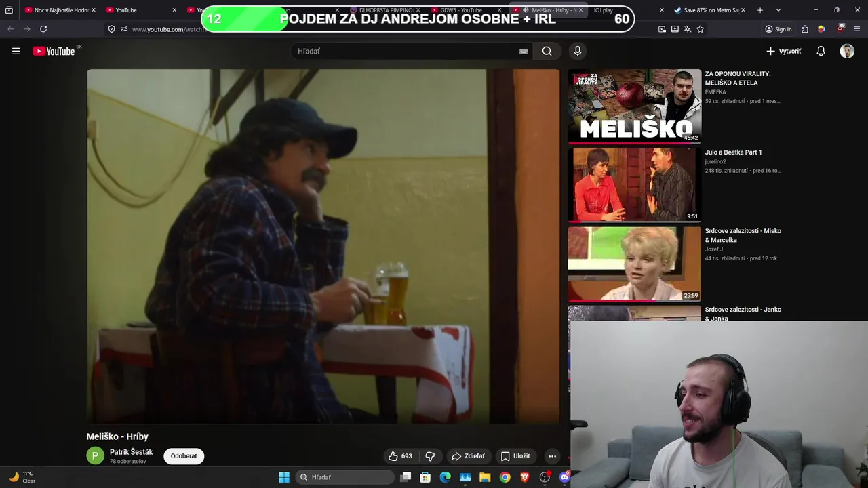Open 'Julo a Beatka Part 1' thumbnail
Viewport: 868px width, 488px height.
point(635,184)
